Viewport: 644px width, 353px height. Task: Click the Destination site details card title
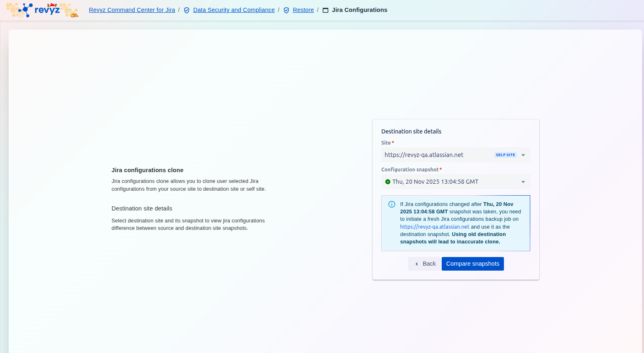pos(411,131)
